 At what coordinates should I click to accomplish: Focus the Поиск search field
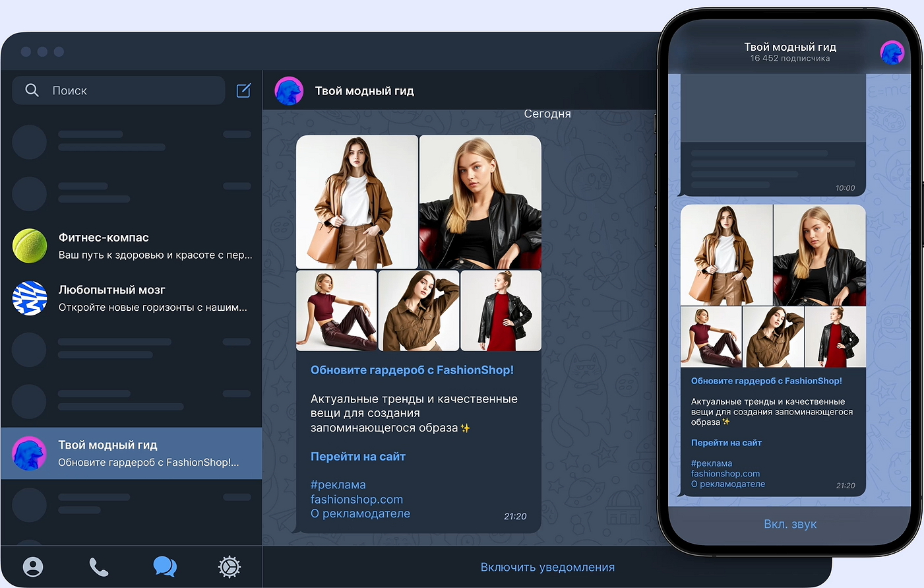119,90
